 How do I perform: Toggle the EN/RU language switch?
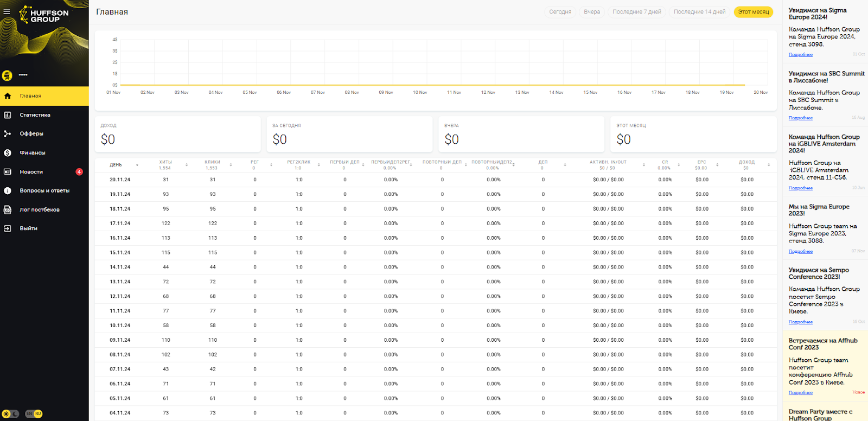click(34, 414)
